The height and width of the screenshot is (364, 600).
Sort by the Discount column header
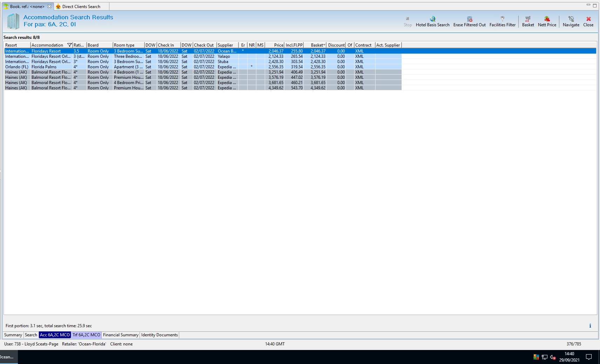pyautogui.click(x=336, y=45)
